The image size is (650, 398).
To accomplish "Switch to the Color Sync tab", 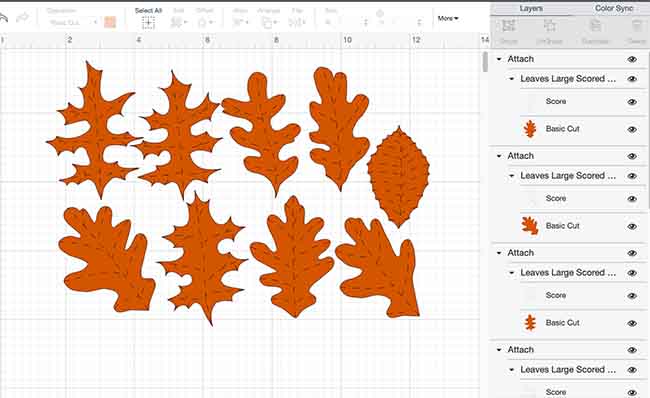I will (614, 8).
